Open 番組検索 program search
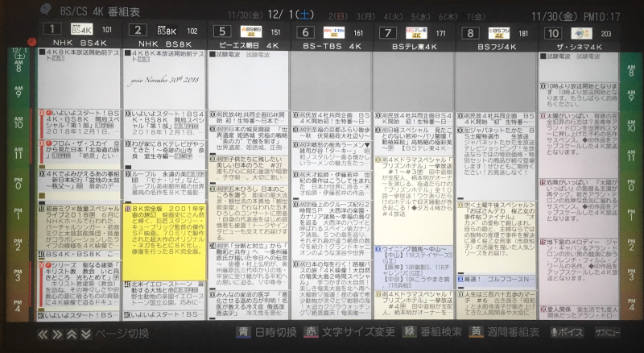The image size is (644, 353). pos(441,331)
